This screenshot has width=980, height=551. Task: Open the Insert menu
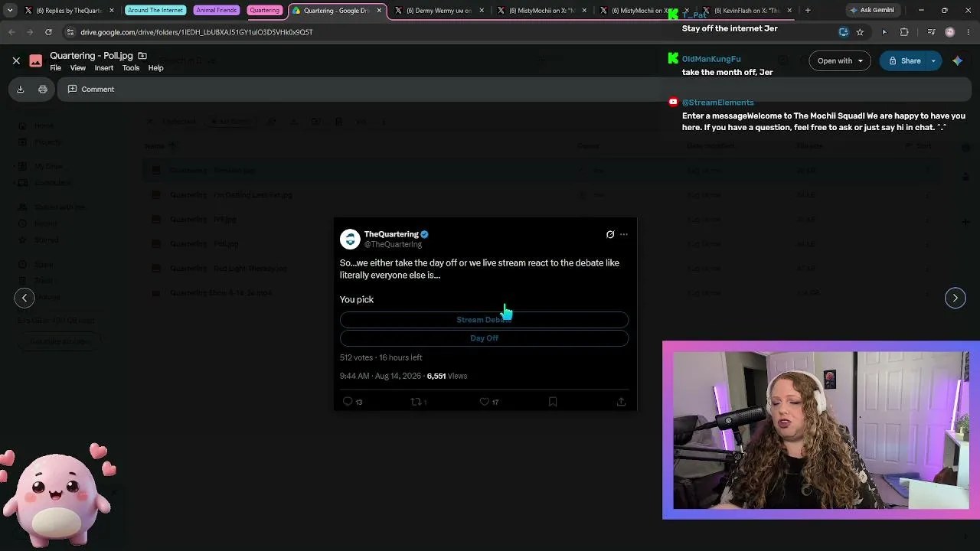coord(104,68)
